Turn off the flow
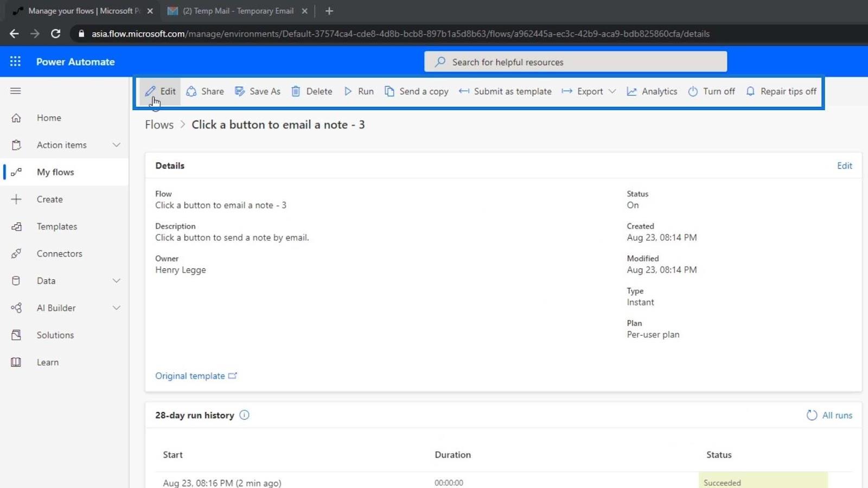Image resolution: width=868 pixels, height=488 pixels. tap(712, 91)
